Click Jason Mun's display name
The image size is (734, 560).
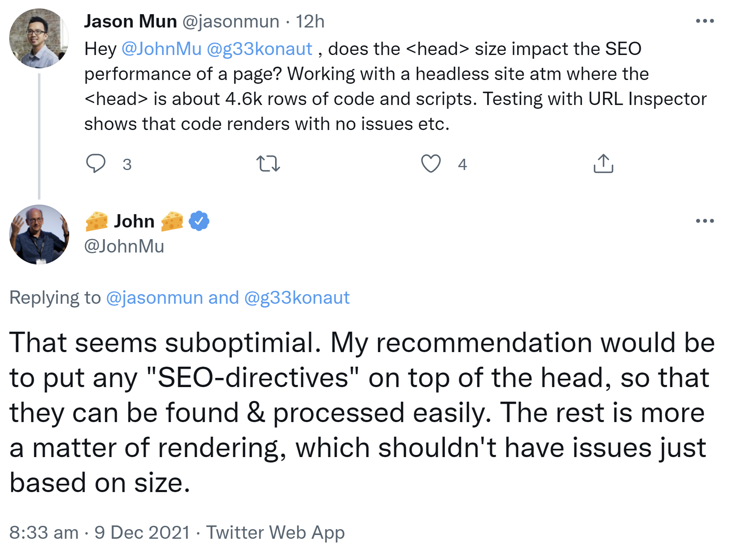[130, 21]
